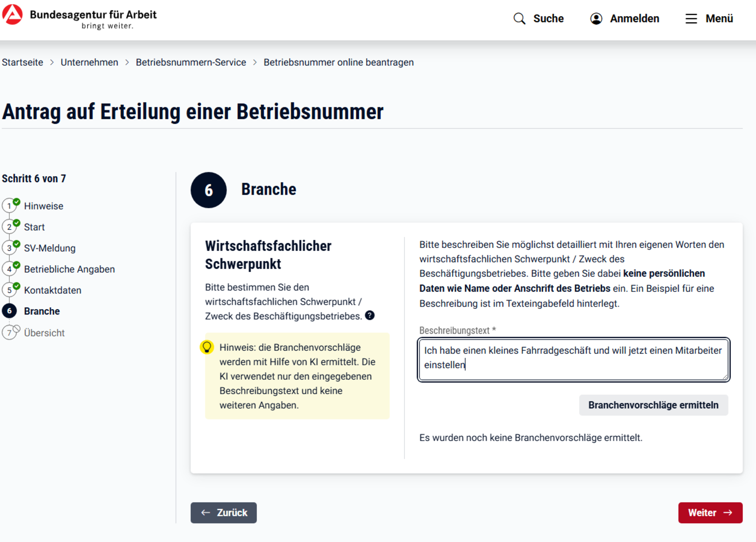Click the help question mark icon
The width and height of the screenshot is (756, 542).
pyautogui.click(x=370, y=315)
